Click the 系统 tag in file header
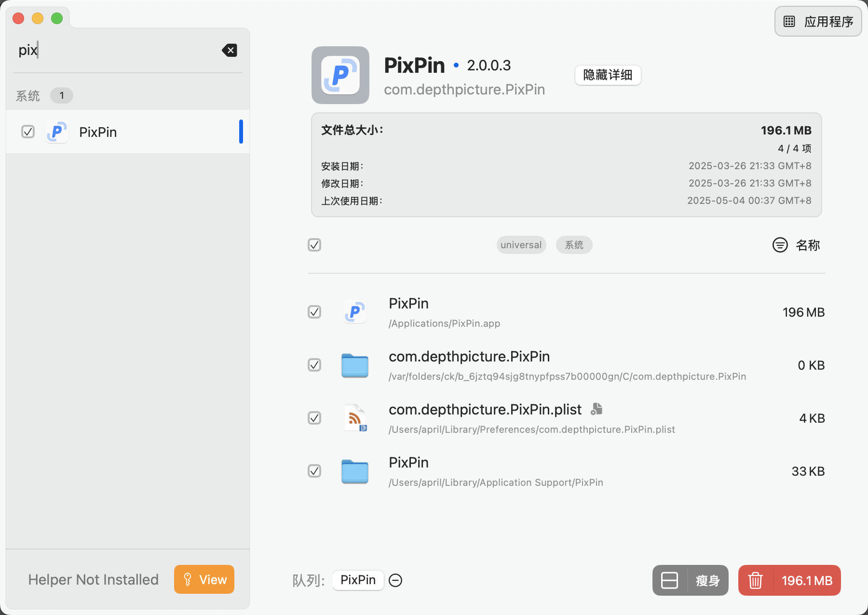This screenshot has width=868, height=615. [574, 245]
